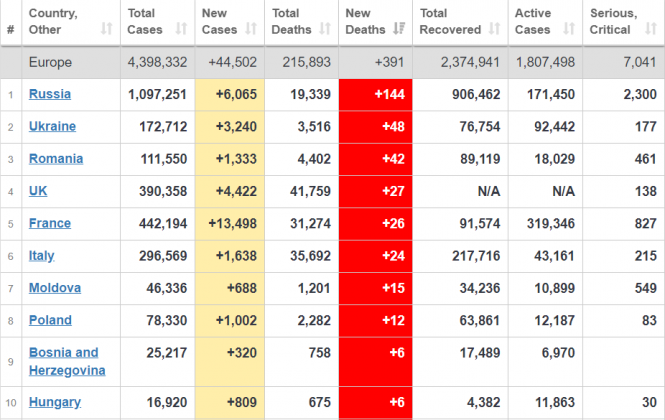Click Russia's red +144 new deaths cell

376,94
